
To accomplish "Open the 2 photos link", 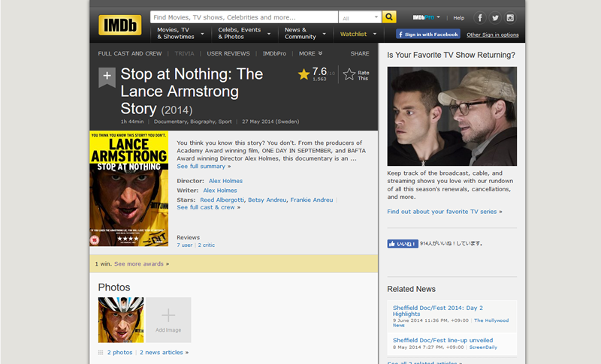I will tap(119, 353).
